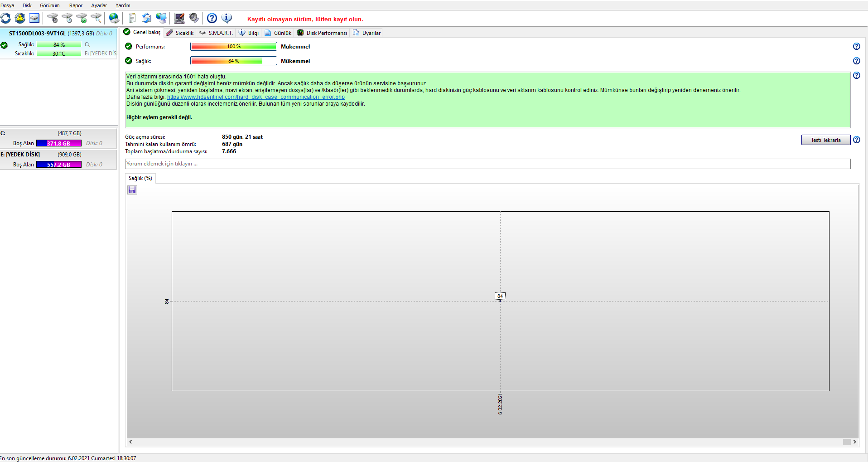
Task: Click the blue-framed disk toolbar icon
Action: pyautogui.click(x=34, y=18)
